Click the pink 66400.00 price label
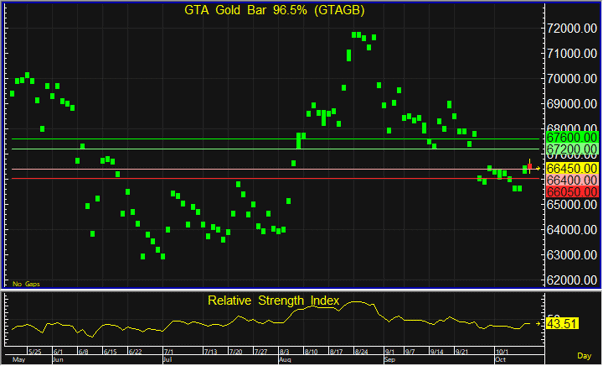Screen dimensions: 603x366 tap(572, 180)
